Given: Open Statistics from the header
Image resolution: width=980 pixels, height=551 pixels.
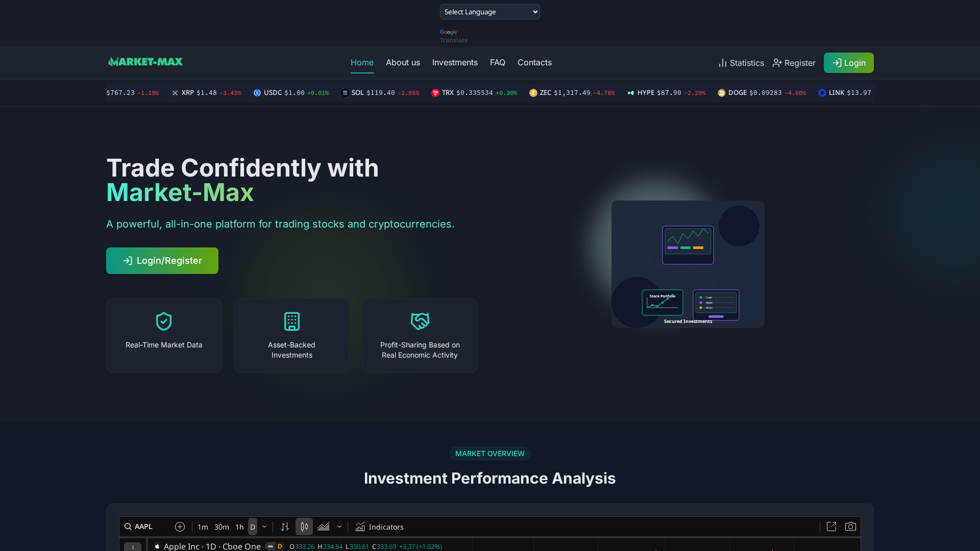Looking at the screenshot, I should pos(741,63).
